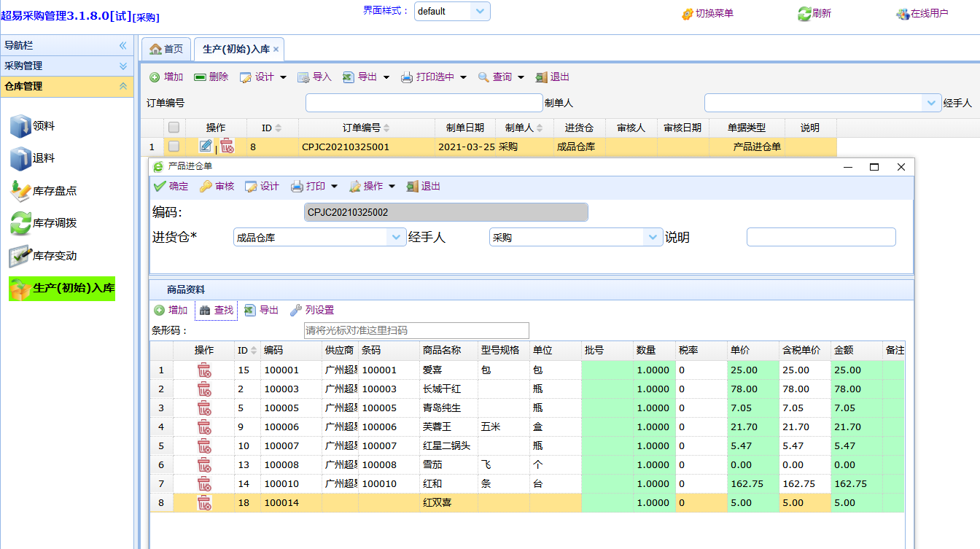Open the 经手人 采购 dropdown in dialog
The image size is (980, 549).
(652, 238)
